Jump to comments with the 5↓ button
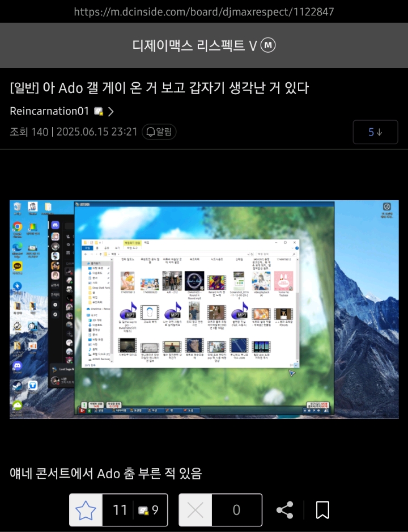 375,132
